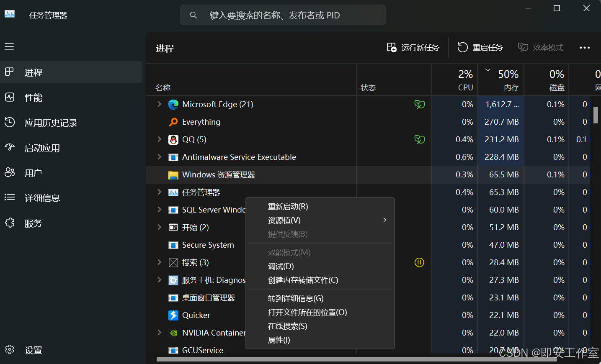The width and height of the screenshot is (601, 364).
Task: Choose 在线搜索(S) from context menu
Action: click(320, 326)
